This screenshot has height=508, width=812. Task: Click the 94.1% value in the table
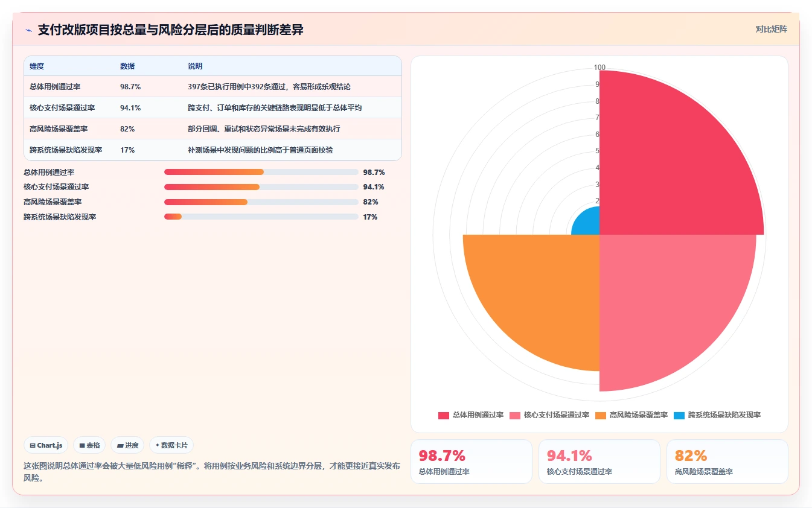click(x=130, y=107)
